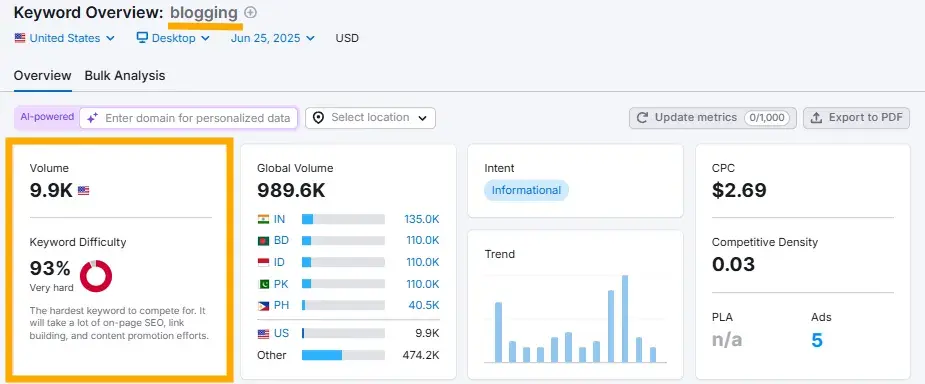Viewport: 925px width, 384px height.
Task: Click the 40.5K volume for PH
Action: [x=424, y=306]
